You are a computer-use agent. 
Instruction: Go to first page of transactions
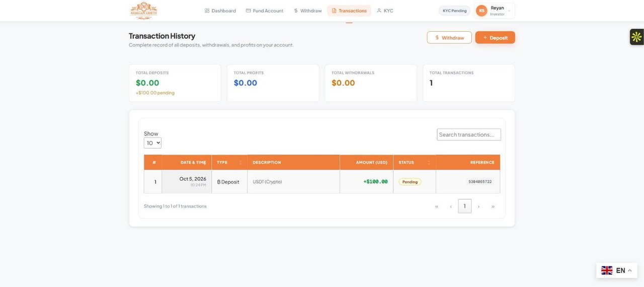(436, 206)
